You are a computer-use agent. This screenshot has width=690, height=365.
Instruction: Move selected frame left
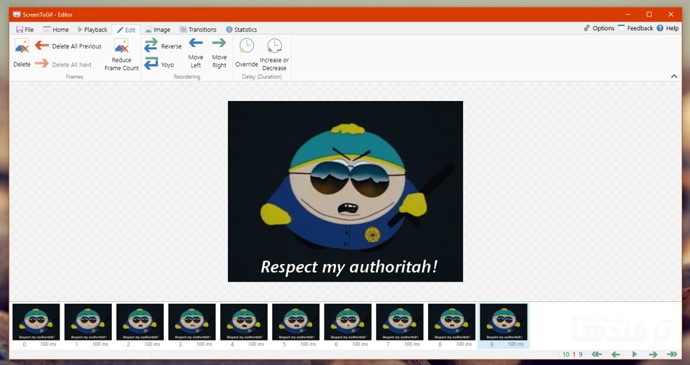click(x=196, y=53)
